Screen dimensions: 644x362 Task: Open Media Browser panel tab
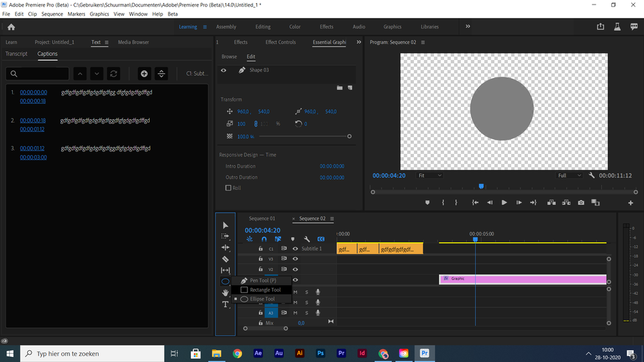[x=133, y=43]
